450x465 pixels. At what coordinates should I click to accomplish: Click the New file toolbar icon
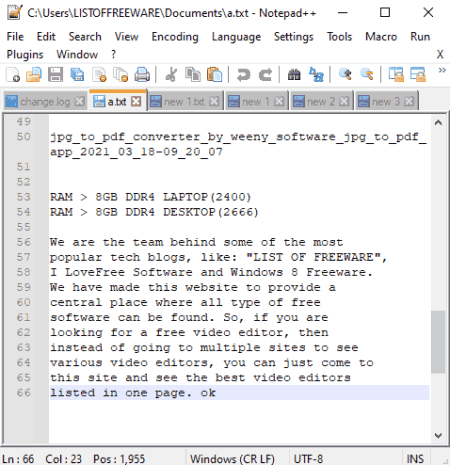[13, 74]
